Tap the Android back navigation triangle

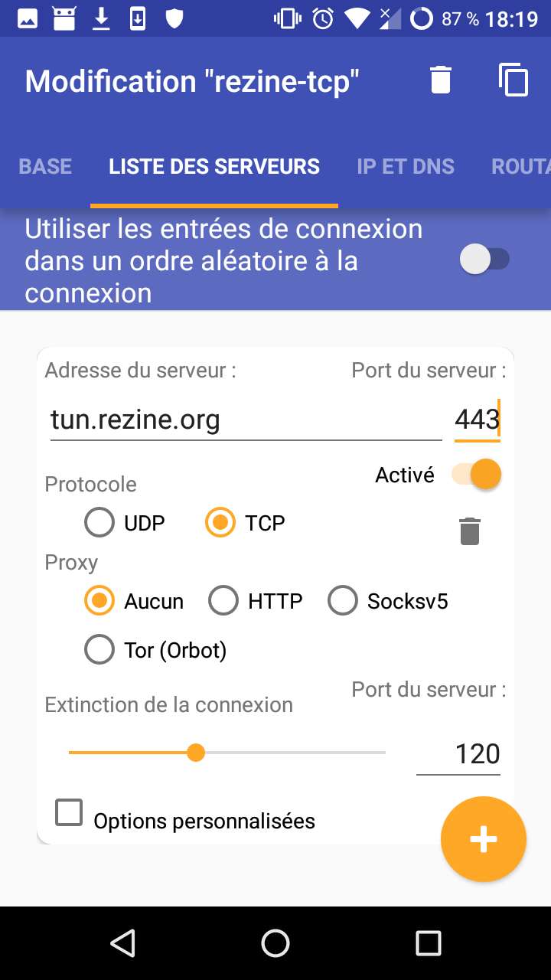pyautogui.click(x=123, y=943)
